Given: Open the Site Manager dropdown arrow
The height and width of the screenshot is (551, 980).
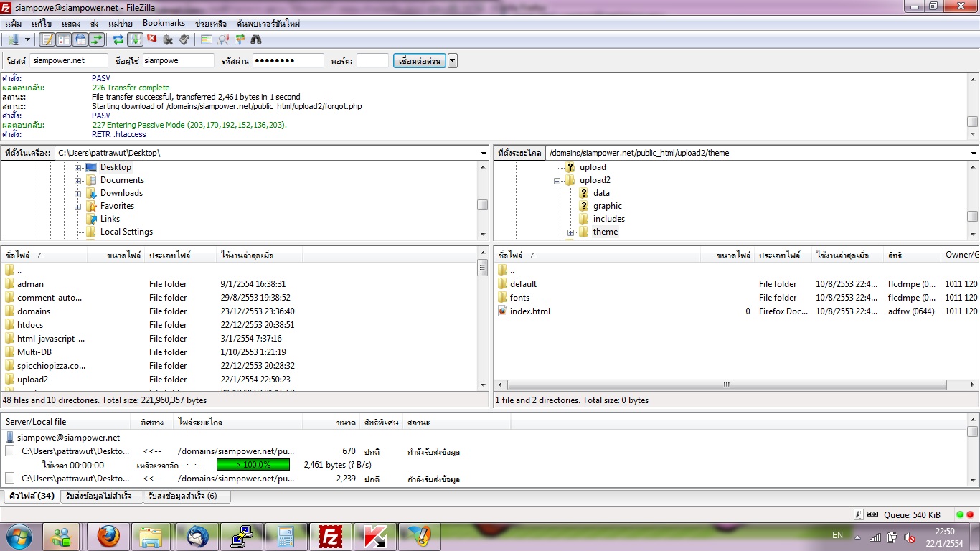Looking at the screenshot, I should pos(27,39).
